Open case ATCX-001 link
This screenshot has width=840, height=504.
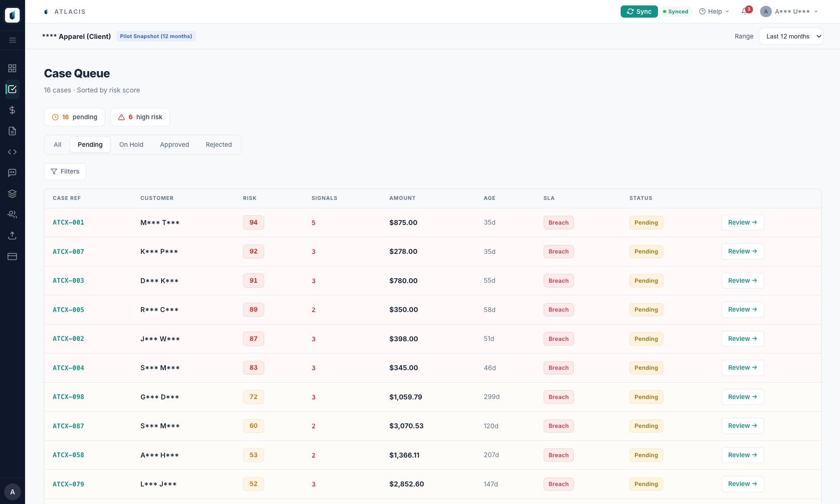pyautogui.click(x=69, y=223)
